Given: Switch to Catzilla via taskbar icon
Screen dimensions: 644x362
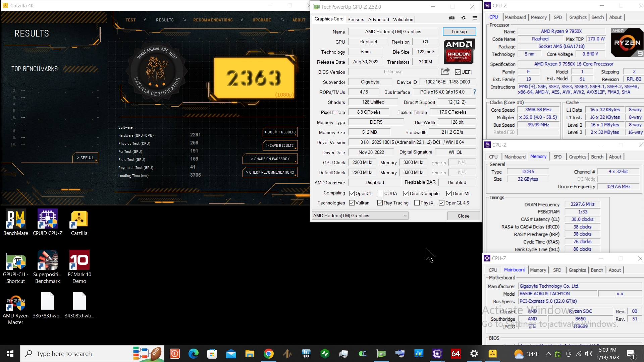Looking at the screenshot, I should (493, 354).
